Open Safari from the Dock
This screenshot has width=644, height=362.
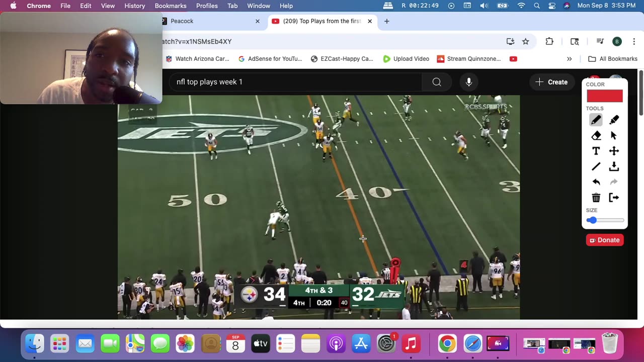473,344
